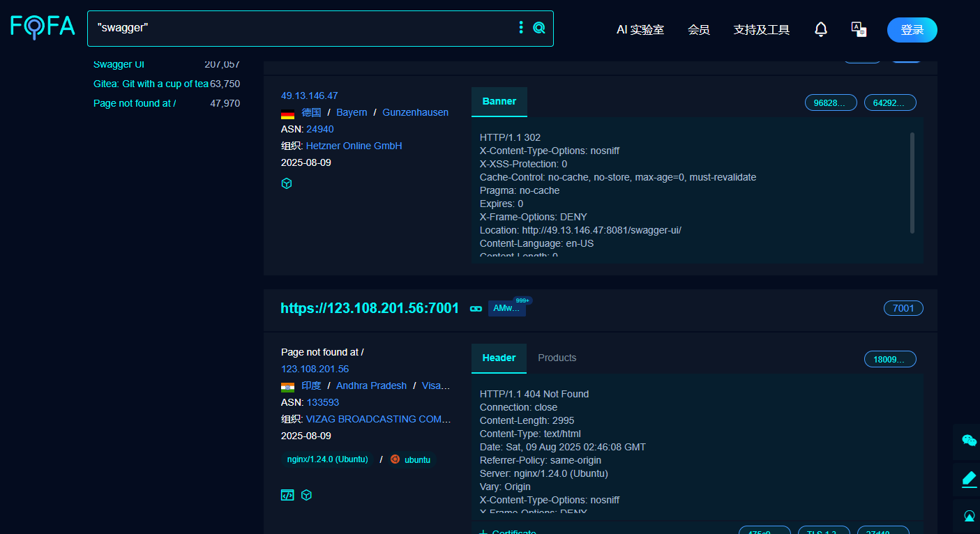Viewport: 980px width, 534px height.
Task: Open the AI 实验室 menu
Action: [x=640, y=29]
